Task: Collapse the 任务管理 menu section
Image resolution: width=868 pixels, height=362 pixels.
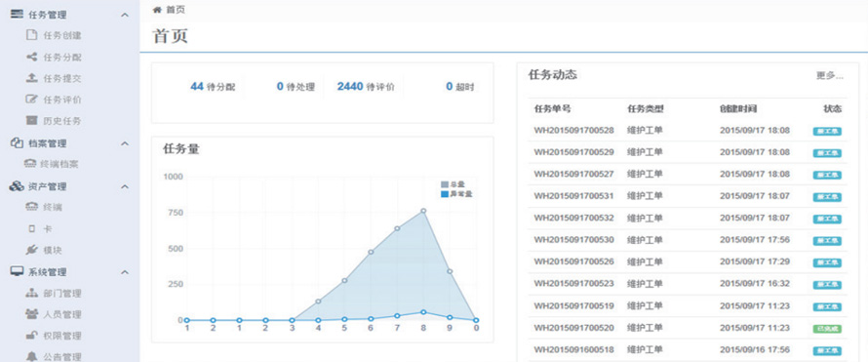Action: click(x=125, y=15)
